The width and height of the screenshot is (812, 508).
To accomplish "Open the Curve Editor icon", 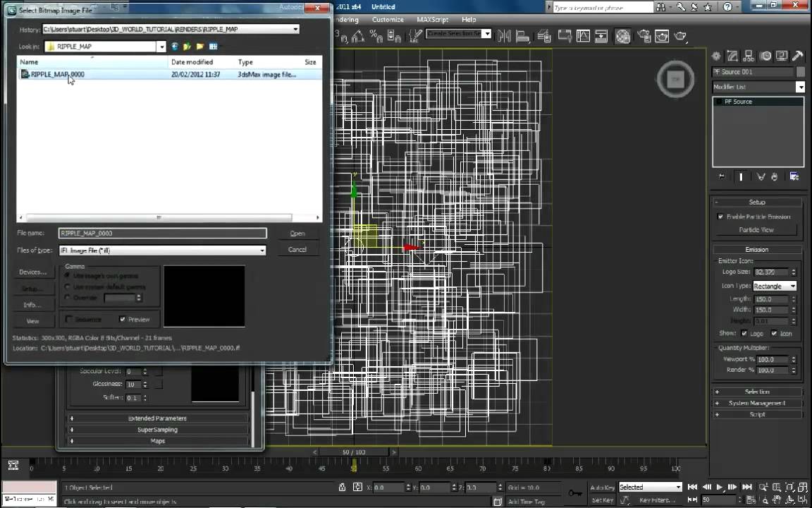I will (x=584, y=36).
